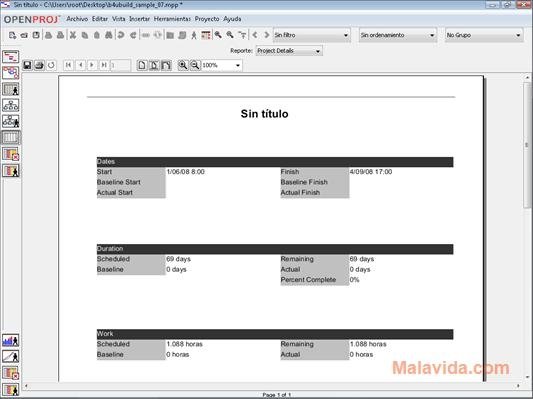Image resolution: width=533 pixels, height=399 pixels.
Task: Click the Undo arrow in main toolbar
Action: 121,35
